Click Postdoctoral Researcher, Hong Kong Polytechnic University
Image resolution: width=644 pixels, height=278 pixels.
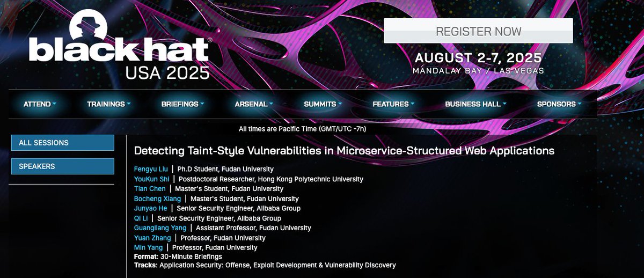(270, 179)
